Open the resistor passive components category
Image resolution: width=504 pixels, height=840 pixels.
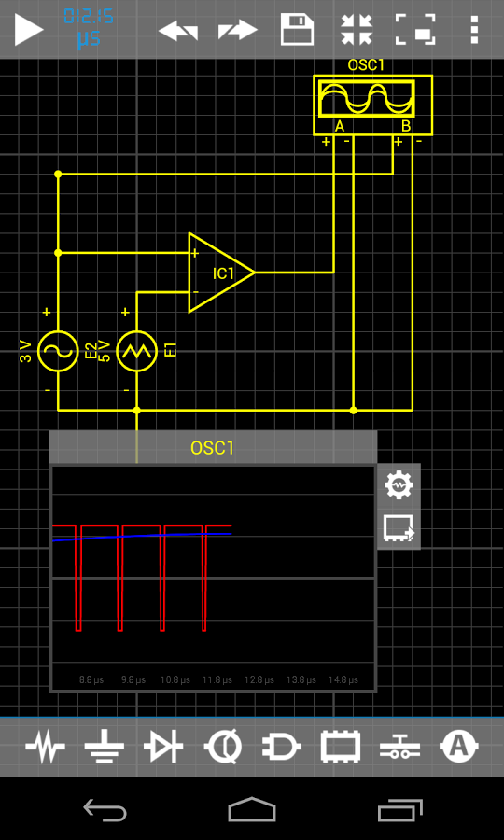click(x=46, y=746)
